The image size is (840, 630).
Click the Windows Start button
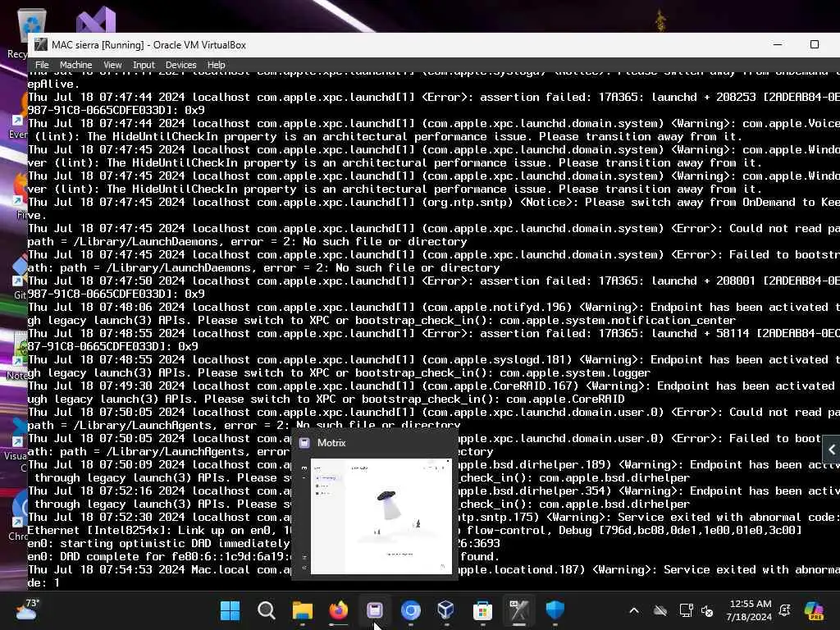231,610
